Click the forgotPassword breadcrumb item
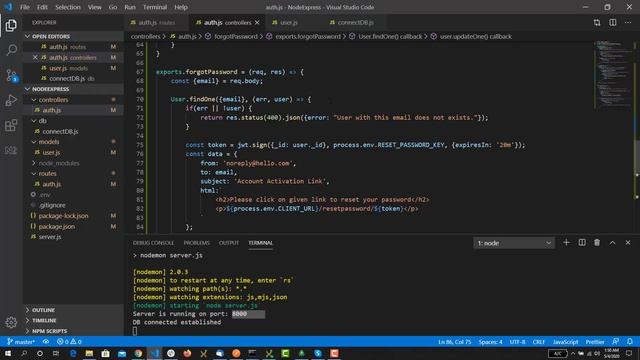Viewport: 640px width, 360px height. click(236, 36)
